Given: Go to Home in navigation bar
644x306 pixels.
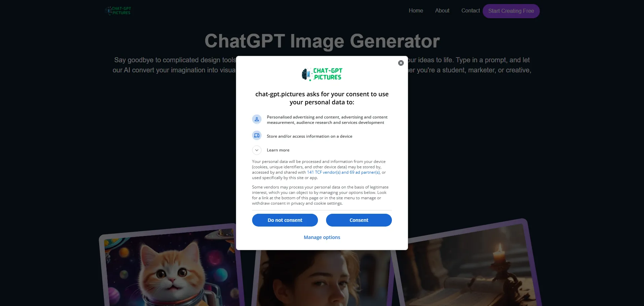Looking at the screenshot, I should click(x=416, y=11).
